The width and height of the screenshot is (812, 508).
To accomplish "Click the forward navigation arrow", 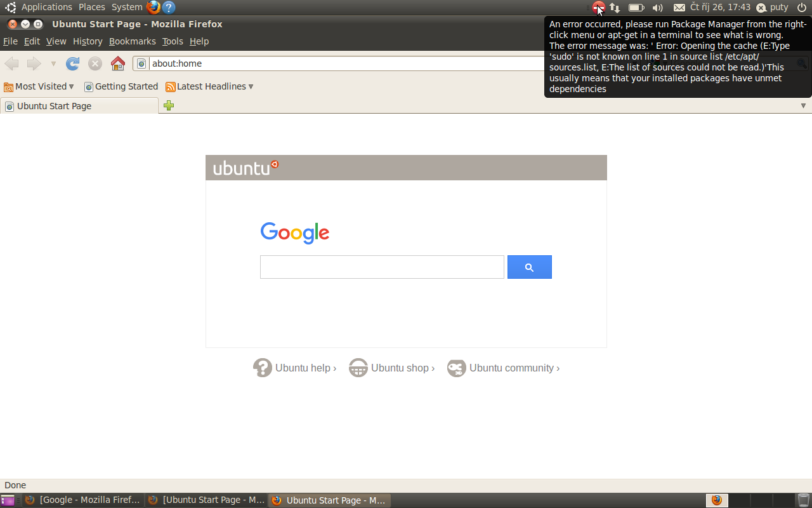I will click(34, 63).
